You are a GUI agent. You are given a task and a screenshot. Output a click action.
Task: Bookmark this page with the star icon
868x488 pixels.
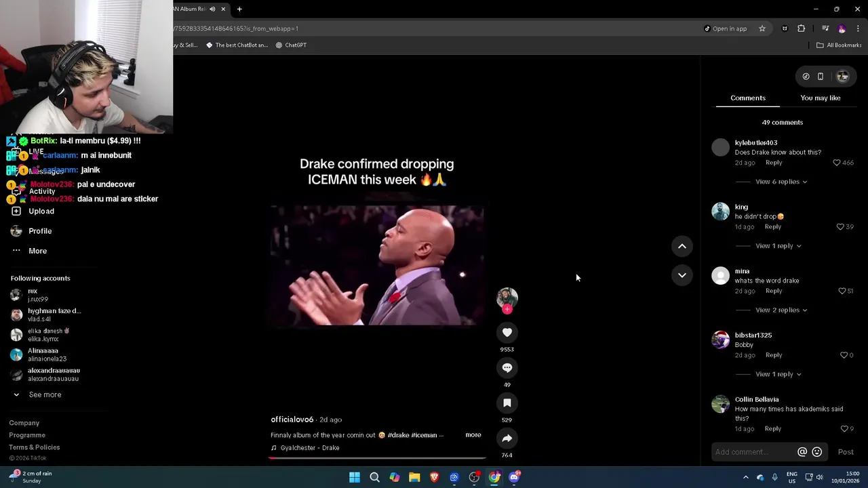point(762,28)
